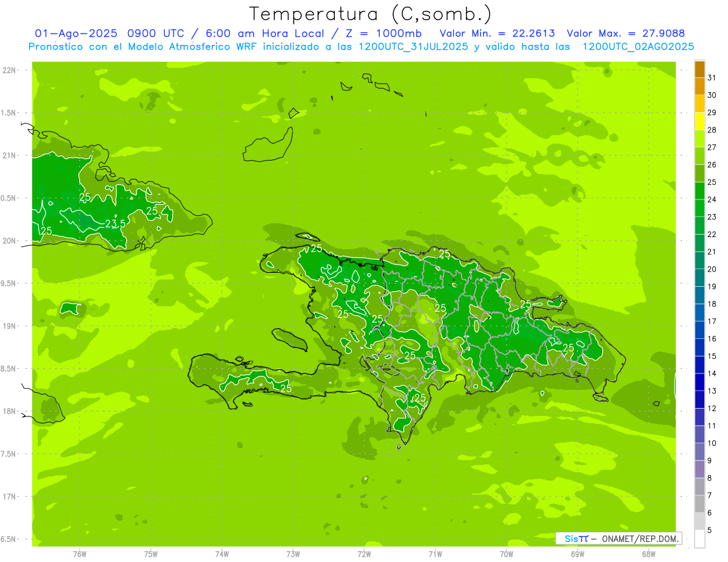Viewport: 728px width, 562px height.
Task: Click the '11' colorbar scale label
Action: (712, 426)
